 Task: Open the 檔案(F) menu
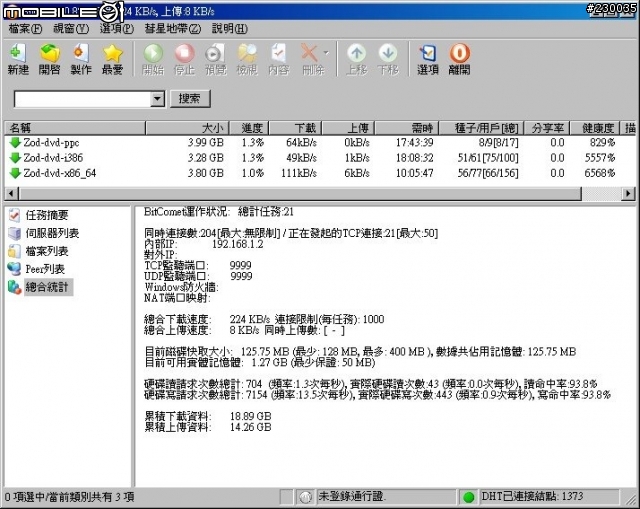pos(25,29)
